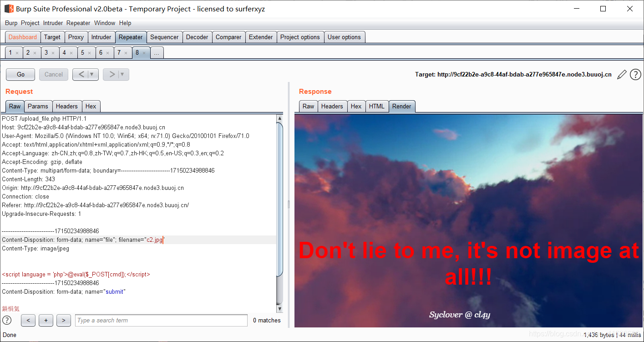Select the response Headers tab
This screenshot has width=644, height=342.
coord(332,106)
